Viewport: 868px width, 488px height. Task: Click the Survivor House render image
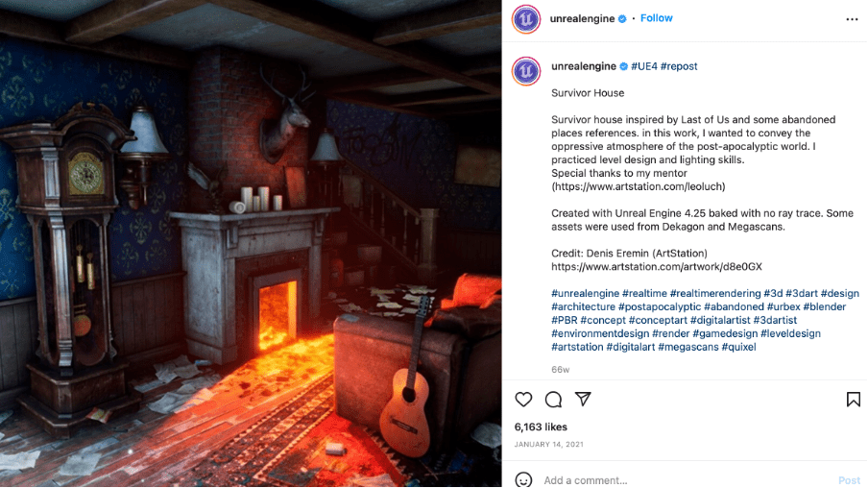251,244
